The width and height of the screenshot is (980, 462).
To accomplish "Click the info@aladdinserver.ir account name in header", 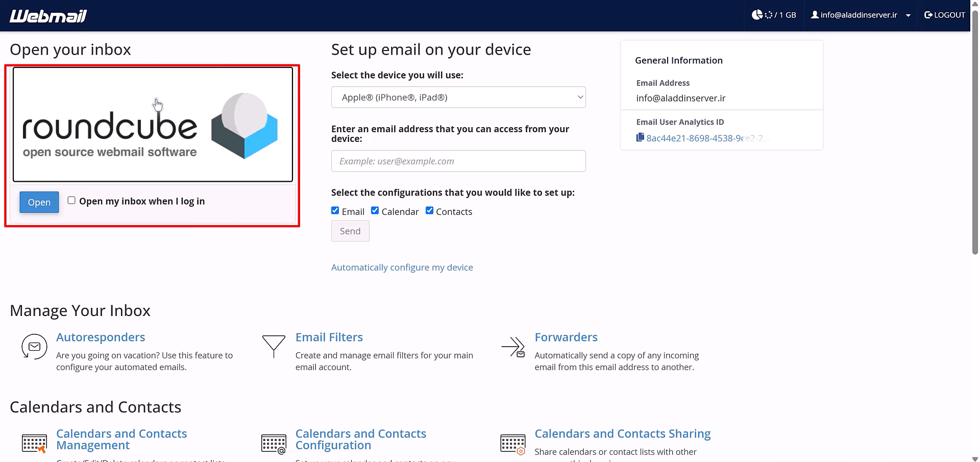I will [859, 15].
